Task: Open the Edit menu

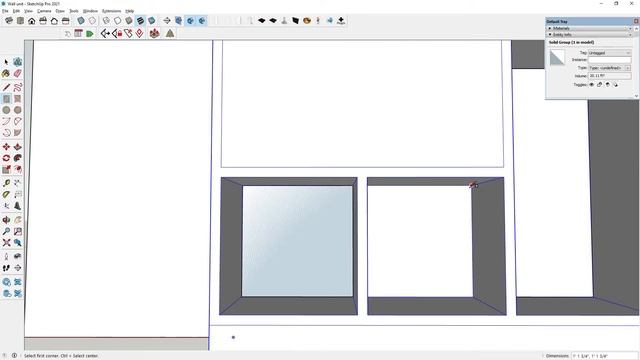Action: click(x=16, y=11)
